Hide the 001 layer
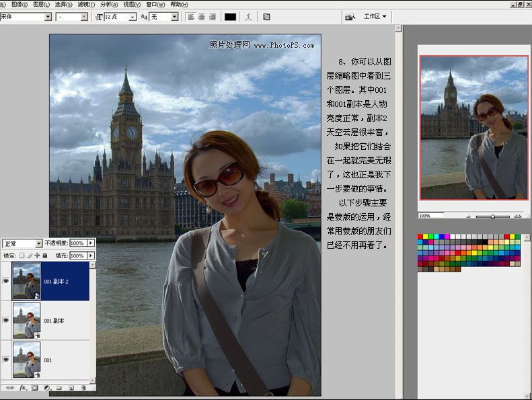This screenshot has height=400, width=532. (x=6, y=359)
